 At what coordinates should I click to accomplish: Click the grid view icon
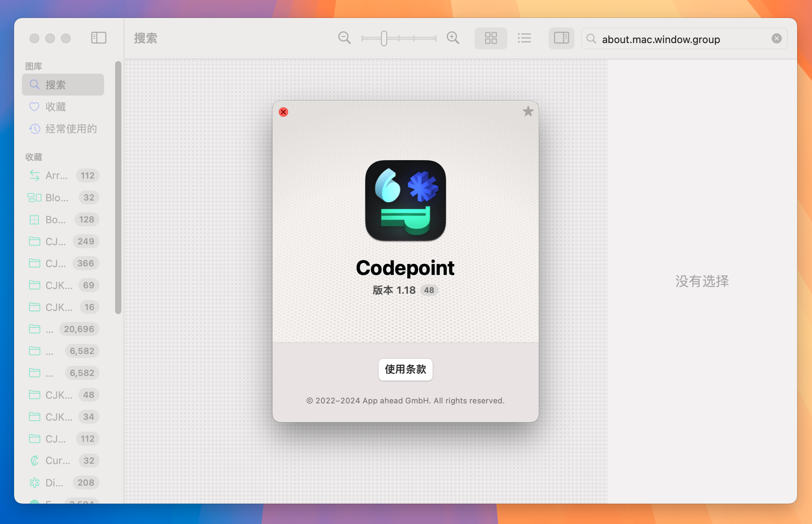[491, 38]
